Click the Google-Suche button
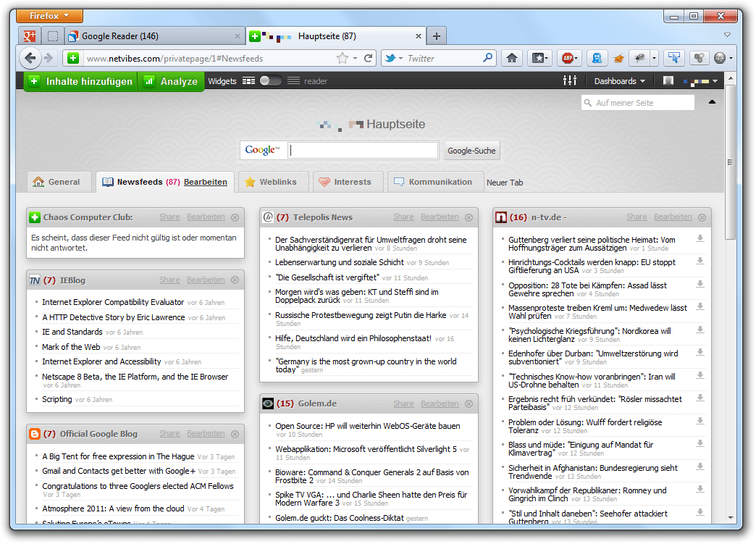756x544 pixels. point(471,151)
